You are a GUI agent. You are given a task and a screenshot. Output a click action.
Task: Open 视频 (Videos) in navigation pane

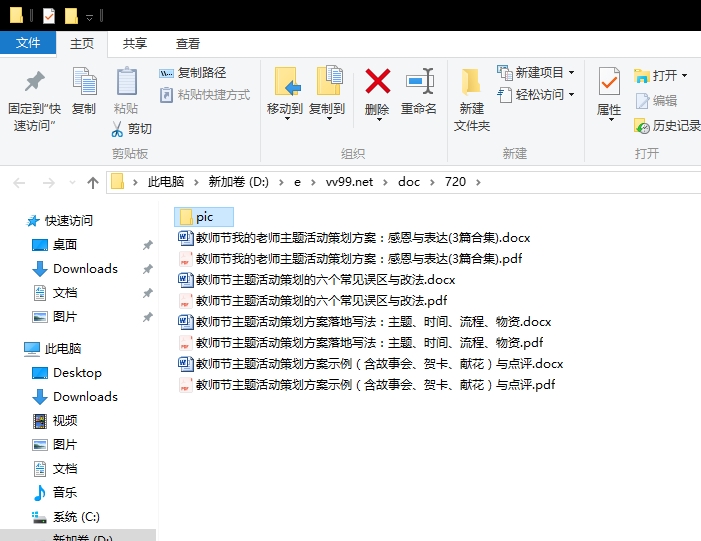pos(55,421)
